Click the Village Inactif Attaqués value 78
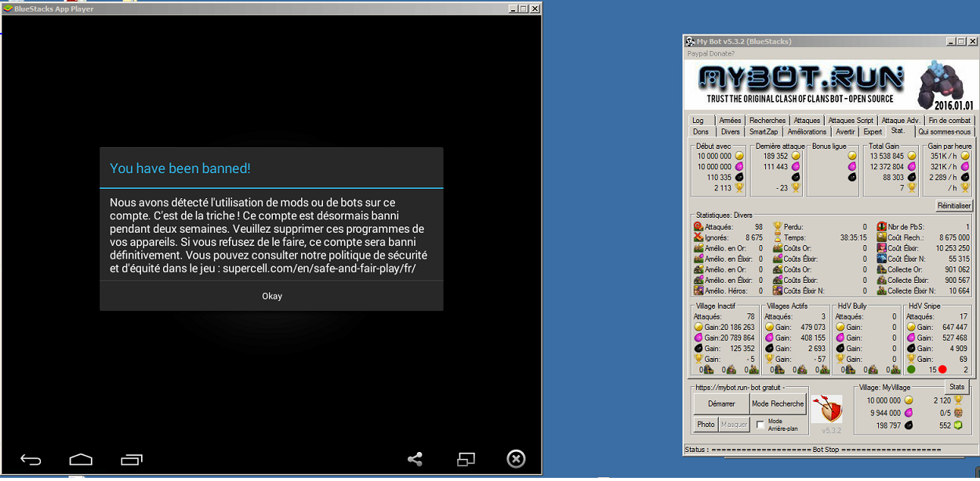The image size is (980, 481). pyautogui.click(x=750, y=316)
